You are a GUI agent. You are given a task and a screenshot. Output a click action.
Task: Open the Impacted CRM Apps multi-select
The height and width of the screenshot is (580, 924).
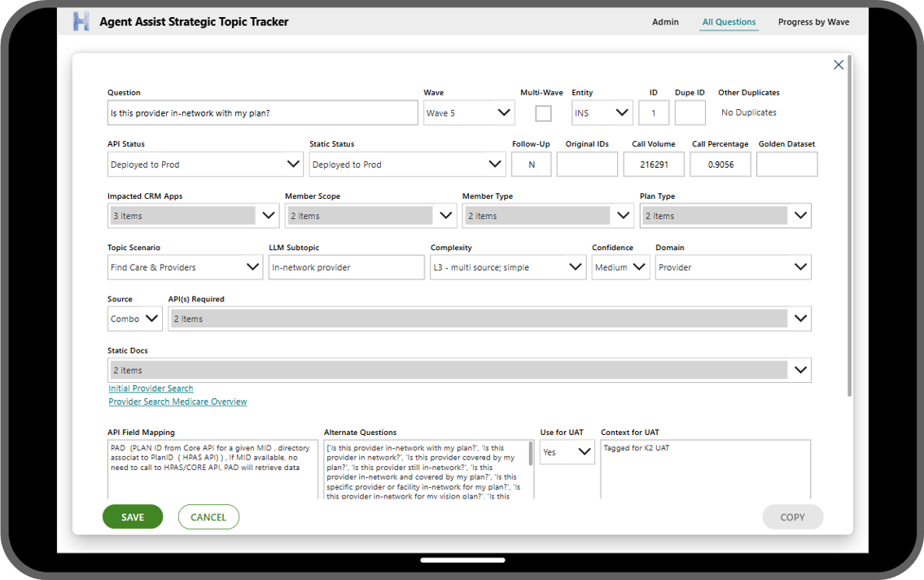tap(193, 216)
